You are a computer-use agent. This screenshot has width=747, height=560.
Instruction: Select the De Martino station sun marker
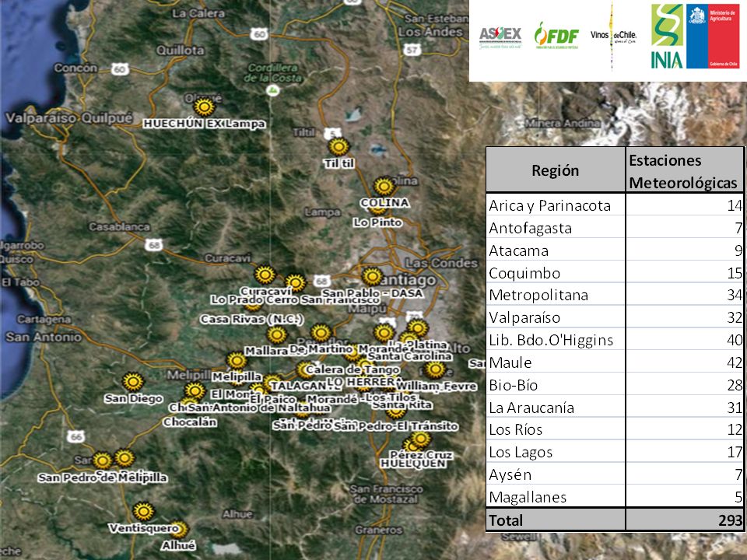321,333
